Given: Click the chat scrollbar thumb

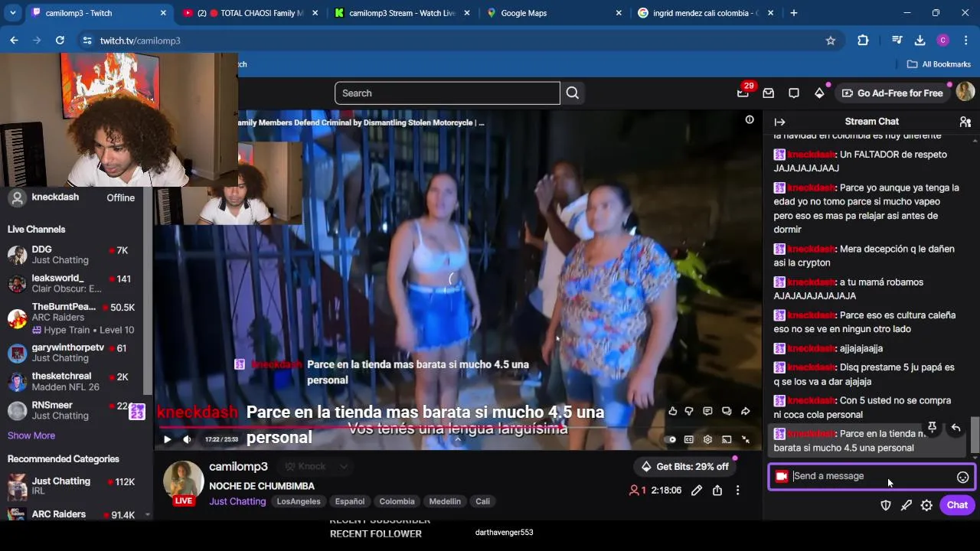Looking at the screenshot, I should click(x=975, y=435).
